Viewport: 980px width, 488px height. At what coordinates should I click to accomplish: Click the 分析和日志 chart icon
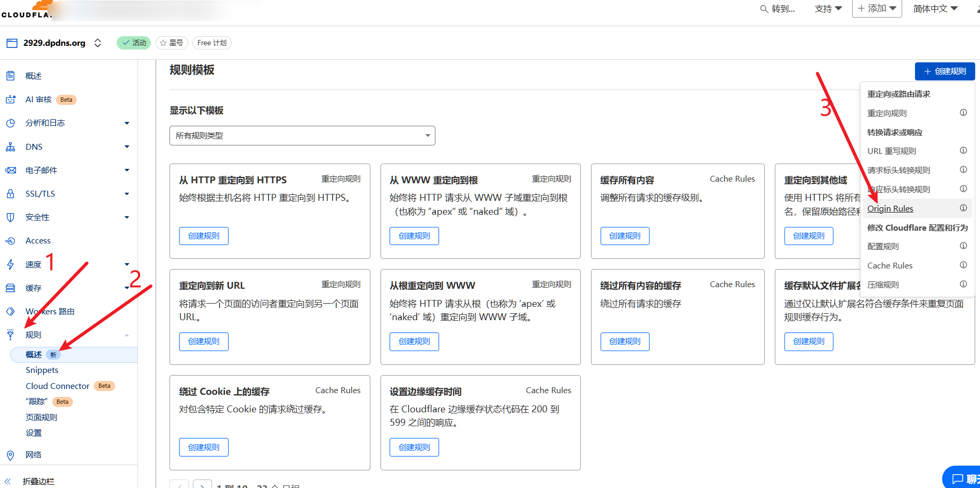10,123
